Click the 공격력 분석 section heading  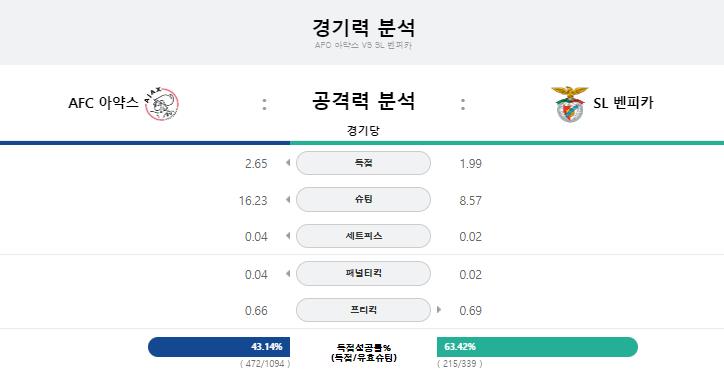click(363, 101)
